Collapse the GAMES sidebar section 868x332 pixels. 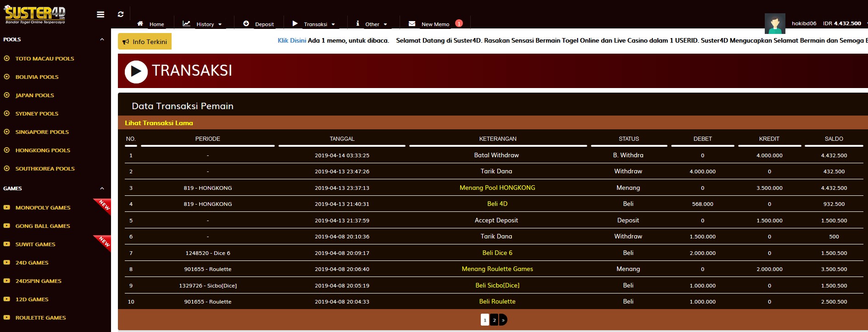point(102,188)
